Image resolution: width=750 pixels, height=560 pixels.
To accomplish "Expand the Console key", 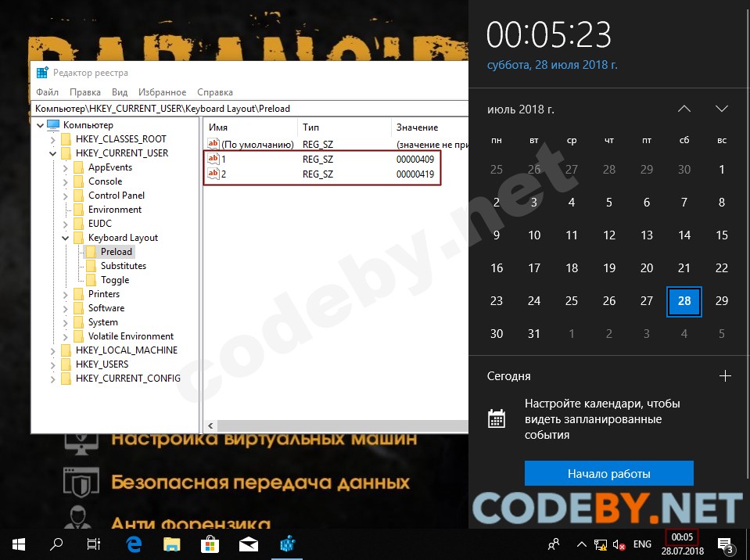I will tap(66, 181).
